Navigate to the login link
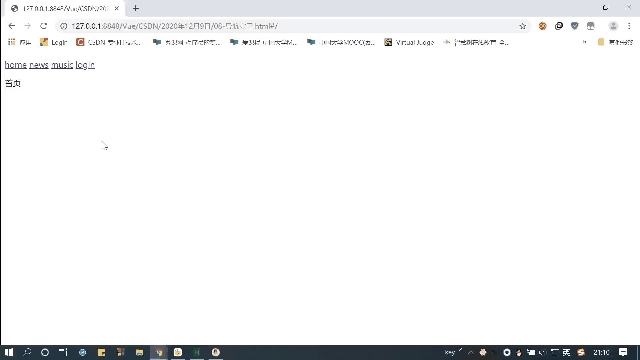This screenshot has width=640, height=360. point(85,65)
